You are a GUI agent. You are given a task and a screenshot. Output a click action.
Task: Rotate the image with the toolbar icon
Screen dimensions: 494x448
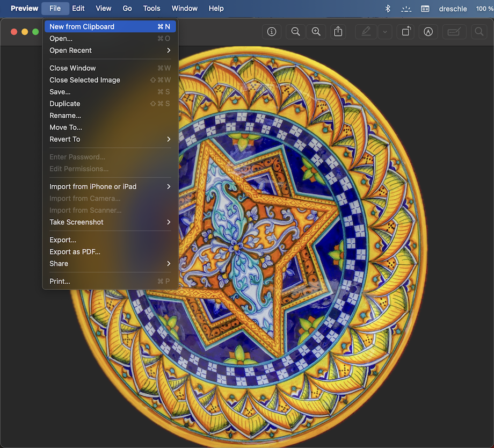tap(407, 32)
